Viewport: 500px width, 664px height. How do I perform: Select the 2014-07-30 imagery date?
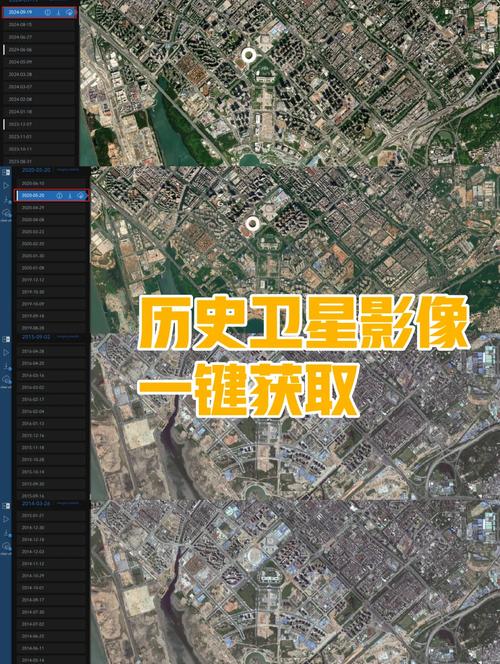52,612
